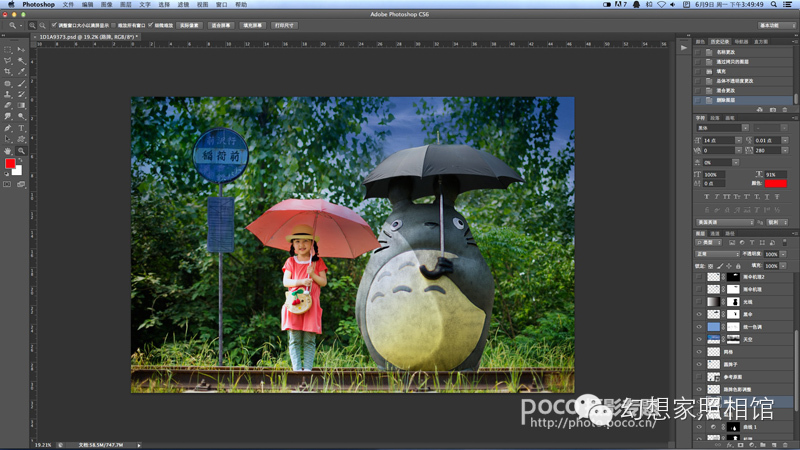Screen dimensions: 800x450
Task: Select the Clone Stamp tool
Action: 8,94
